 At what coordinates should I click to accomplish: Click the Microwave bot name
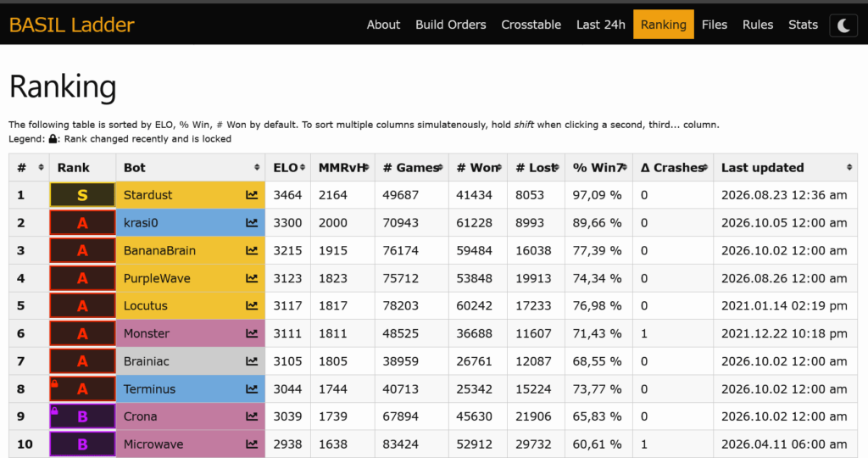[x=153, y=444]
